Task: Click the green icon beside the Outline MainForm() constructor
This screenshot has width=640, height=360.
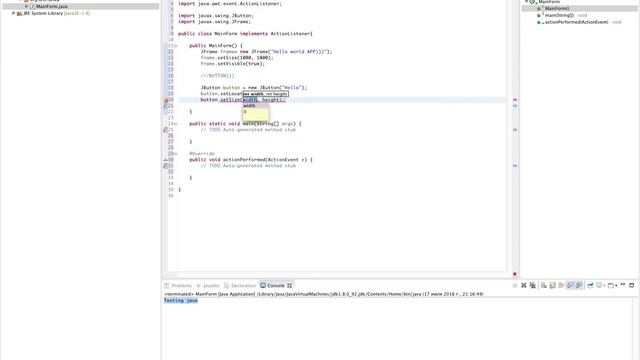Action: point(539,9)
